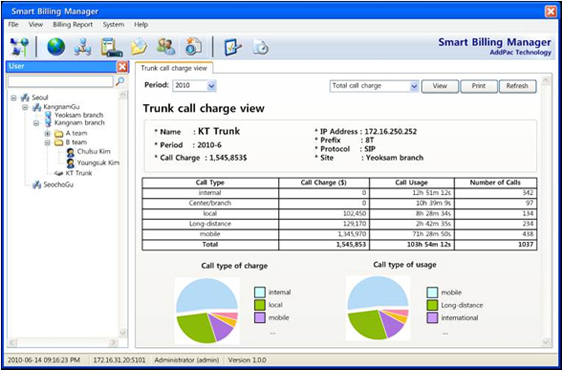Click the globe toolbar icon
Viewport: 562px width, 370px height.
pyautogui.click(x=56, y=47)
